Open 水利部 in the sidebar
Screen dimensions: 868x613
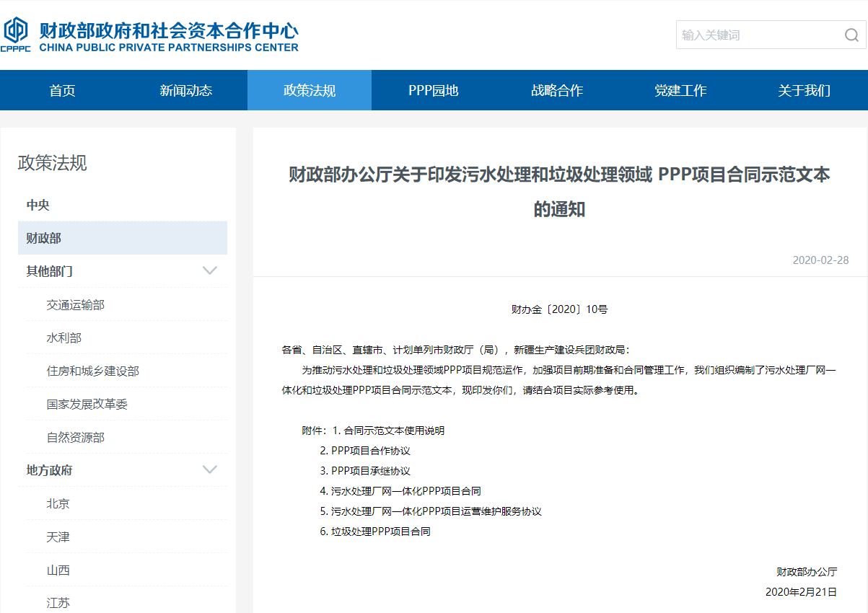[x=64, y=338]
